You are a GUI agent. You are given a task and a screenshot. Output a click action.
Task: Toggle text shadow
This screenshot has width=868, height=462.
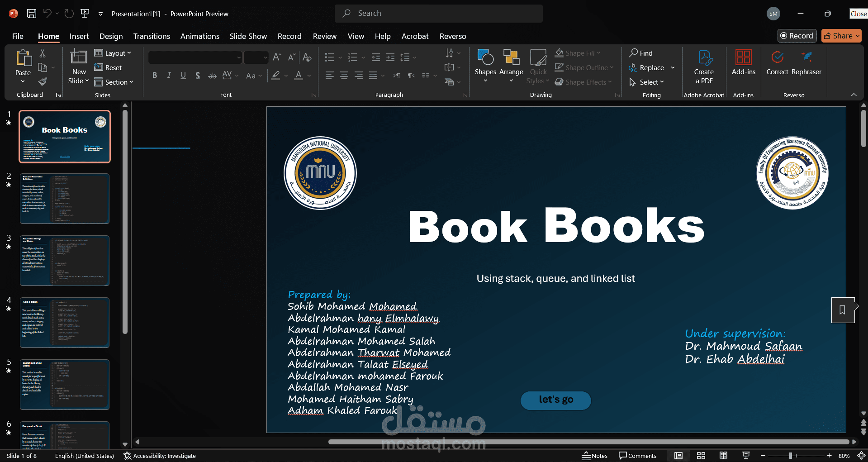click(x=198, y=76)
